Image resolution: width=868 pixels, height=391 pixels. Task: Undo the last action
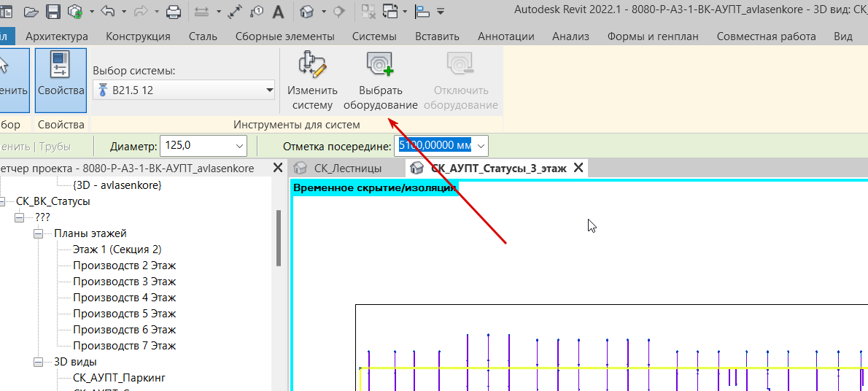[108, 10]
